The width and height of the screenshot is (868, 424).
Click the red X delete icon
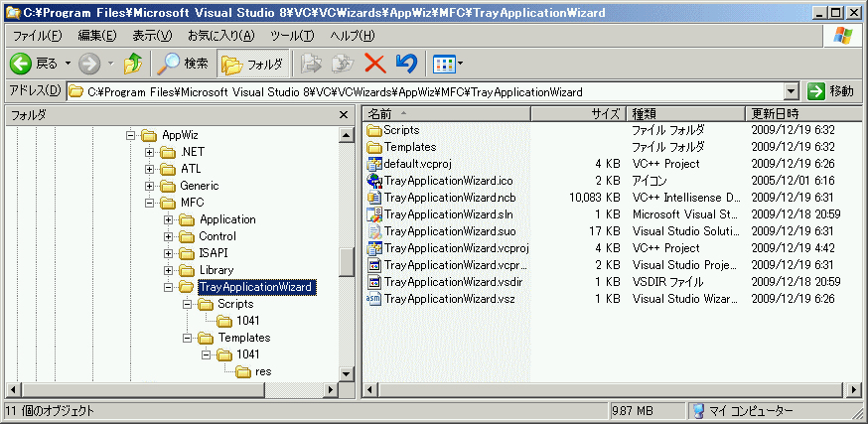click(375, 65)
